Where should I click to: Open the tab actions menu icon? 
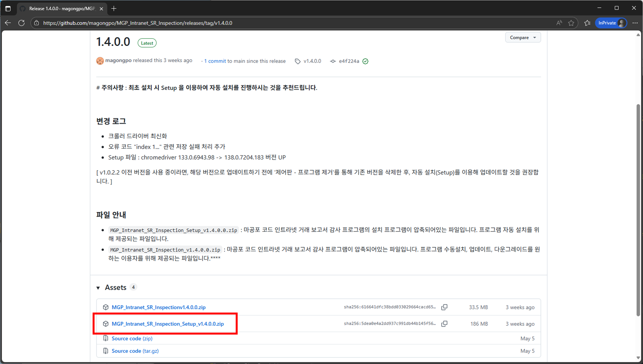(x=8, y=9)
